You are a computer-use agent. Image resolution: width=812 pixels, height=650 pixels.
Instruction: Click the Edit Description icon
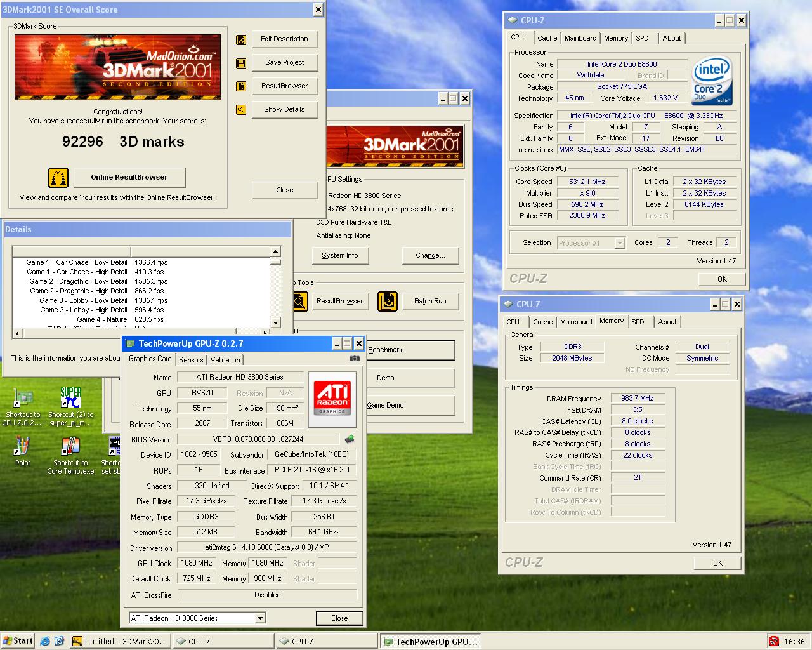(241, 40)
